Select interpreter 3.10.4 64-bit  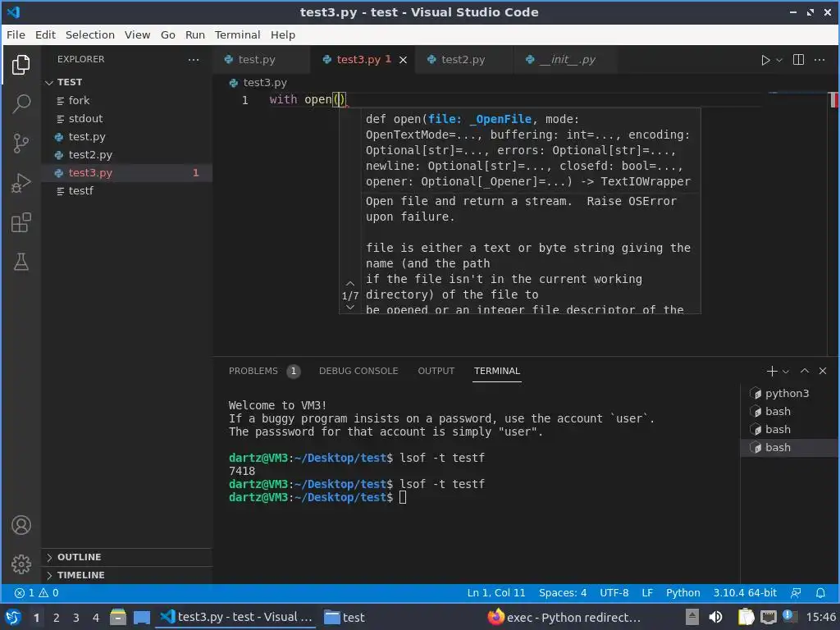(x=745, y=593)
